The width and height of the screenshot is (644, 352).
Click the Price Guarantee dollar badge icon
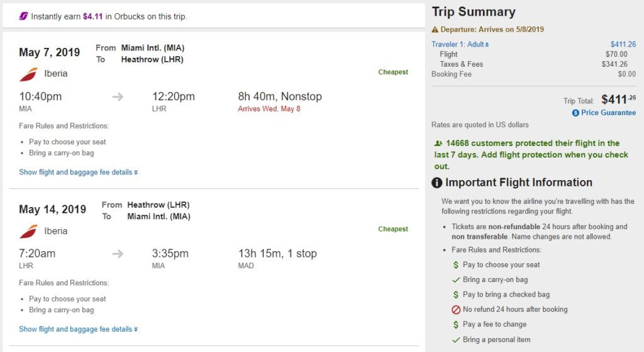click(575, 113)
